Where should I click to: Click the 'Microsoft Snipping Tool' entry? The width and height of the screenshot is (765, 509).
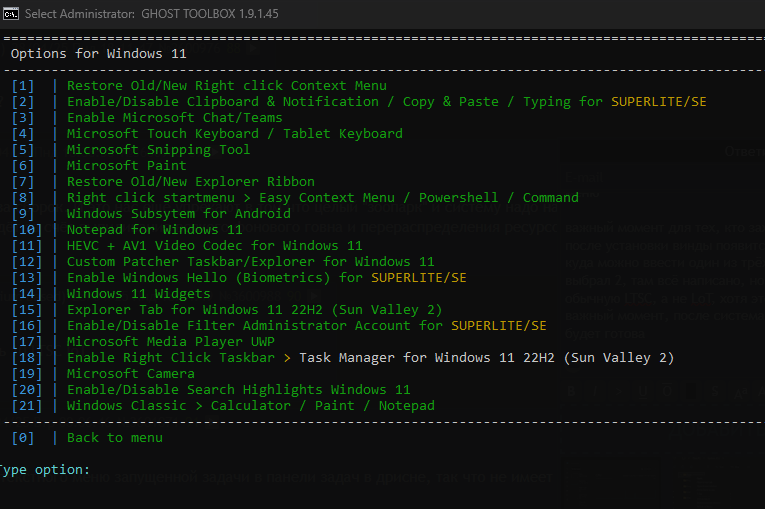point(159,150)
